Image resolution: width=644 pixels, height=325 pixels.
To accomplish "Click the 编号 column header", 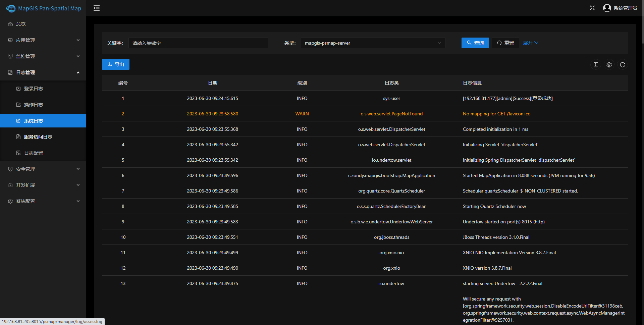I will coord(123,83).
